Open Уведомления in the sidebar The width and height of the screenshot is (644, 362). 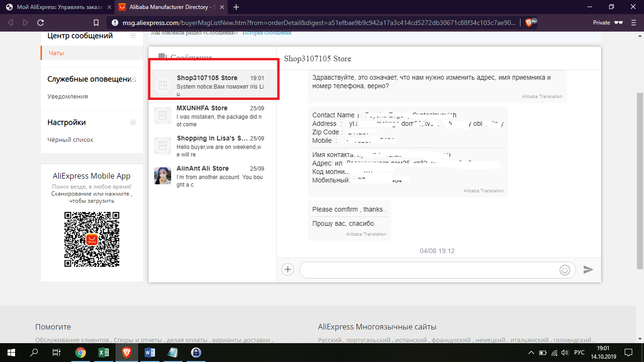click(67, 97)
